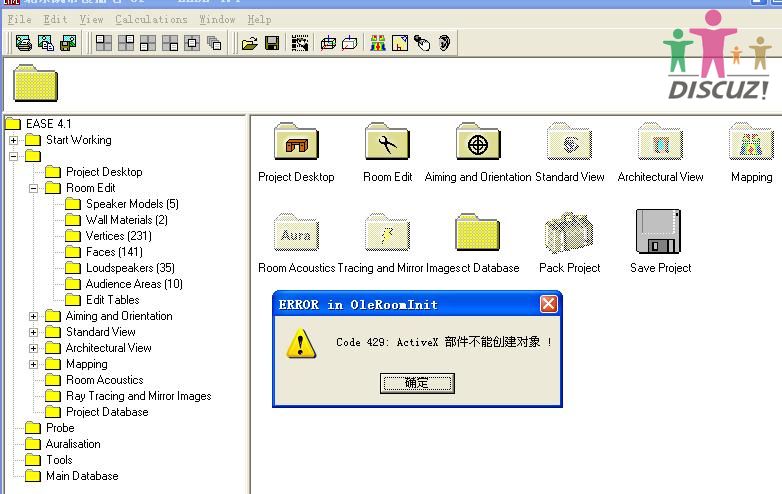Expand the Standard View tree node

[x=33, y=332]
